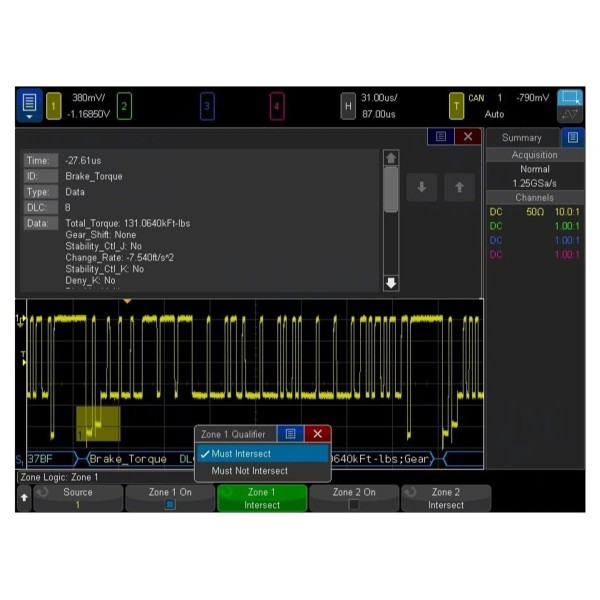The height and width of the screenshot is (600, 600).
Task: Turn on channel 2 green button
Action: [125, 105]
